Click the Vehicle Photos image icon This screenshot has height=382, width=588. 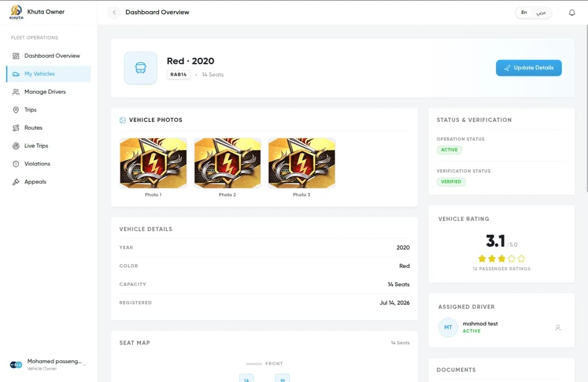(x=123, y=120)
